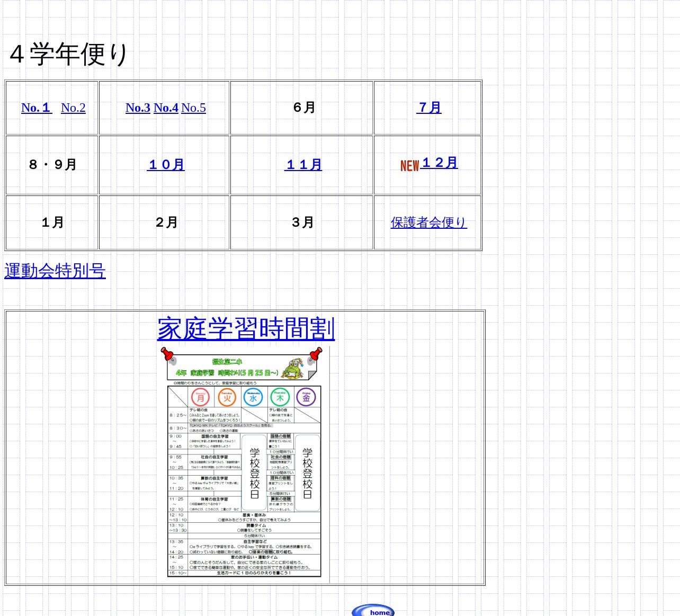
Task: Open the 保護者会便り link
Action: (428, 222)
